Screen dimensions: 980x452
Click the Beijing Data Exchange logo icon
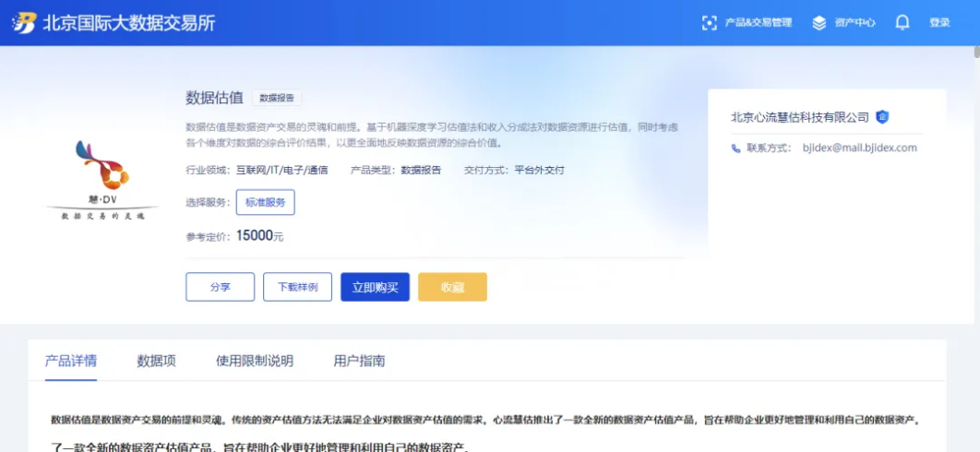point(24,23)
